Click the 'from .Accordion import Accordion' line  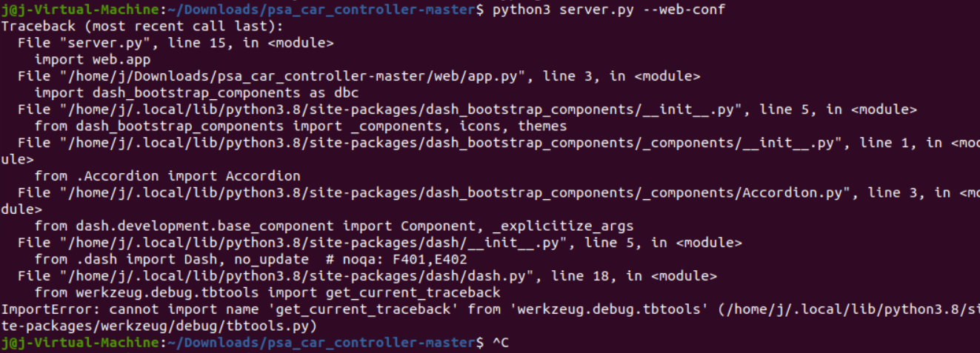[167, 176]
